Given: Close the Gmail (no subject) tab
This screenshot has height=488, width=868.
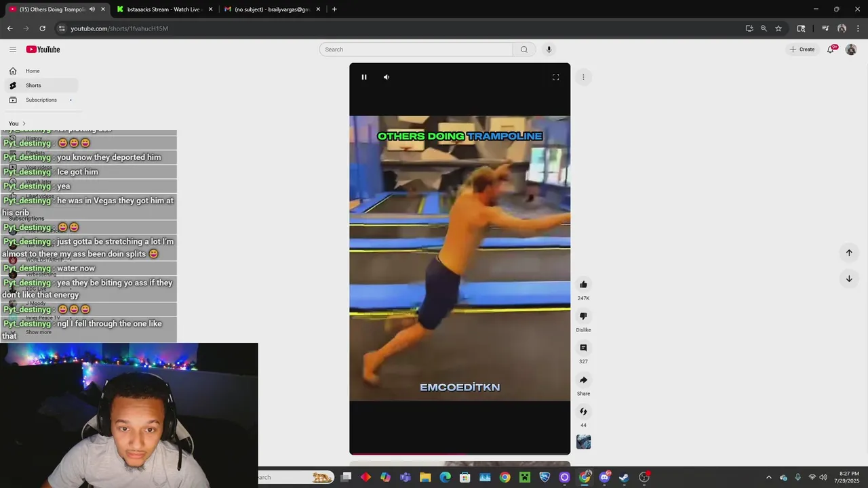Looking at the screenshot, I should [318, 9].
